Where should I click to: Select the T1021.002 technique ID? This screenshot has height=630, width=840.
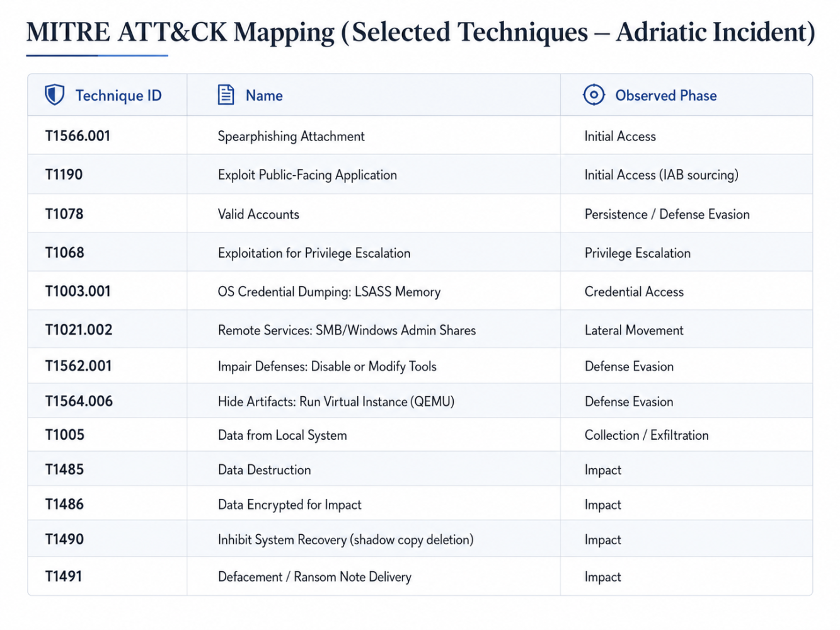point(79,329)
